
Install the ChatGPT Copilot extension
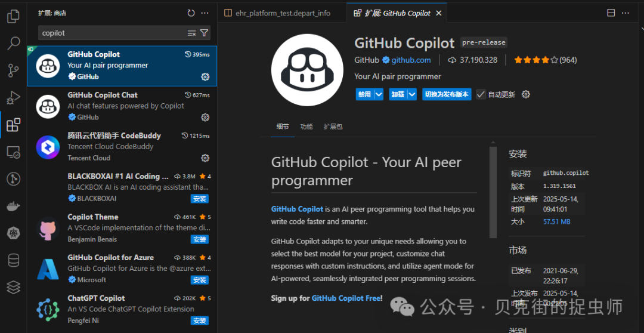click(200, 320)
